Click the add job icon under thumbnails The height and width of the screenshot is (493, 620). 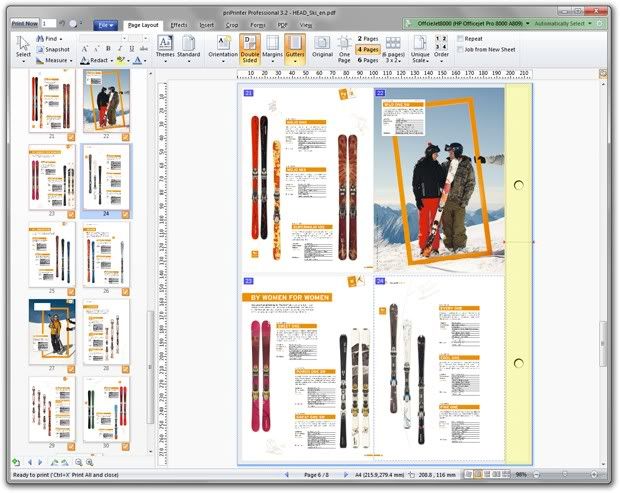16,462
